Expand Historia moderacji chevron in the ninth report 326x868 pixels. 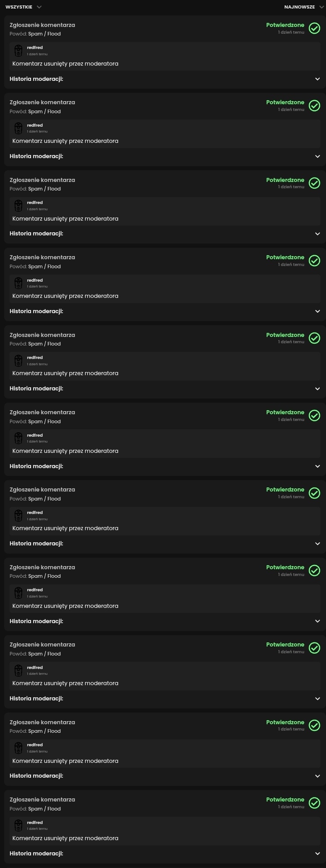[317, 699]
